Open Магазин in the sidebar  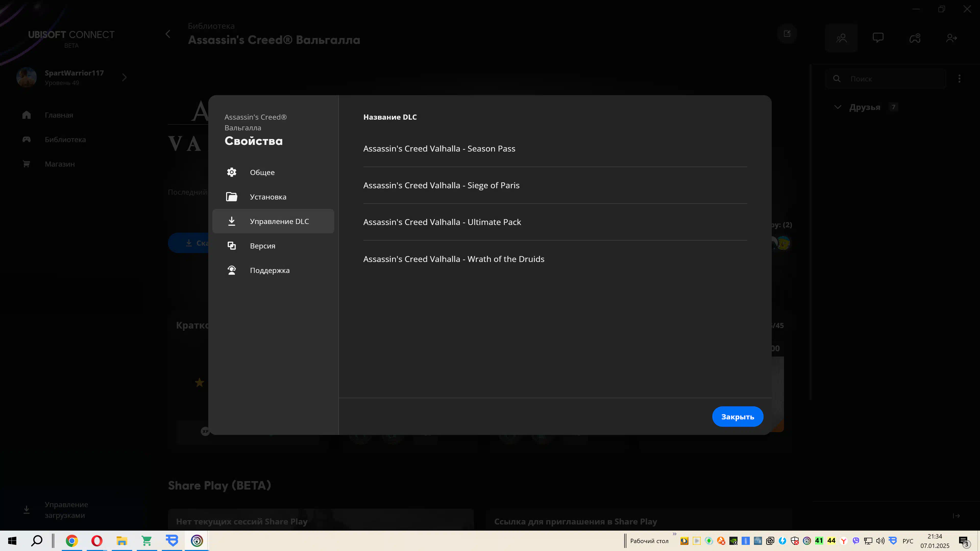[x=60, y=164]
